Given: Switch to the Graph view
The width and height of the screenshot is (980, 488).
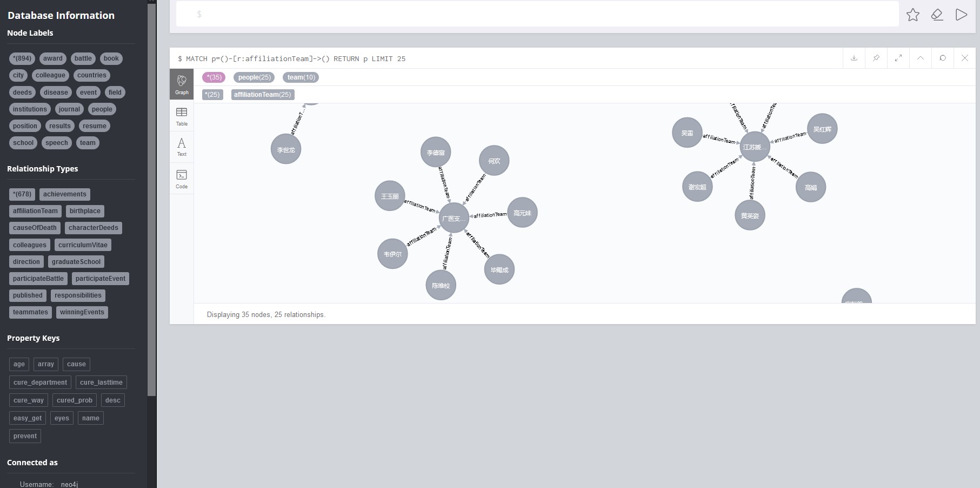Looking at the screenshot, I should pos(182,84).
